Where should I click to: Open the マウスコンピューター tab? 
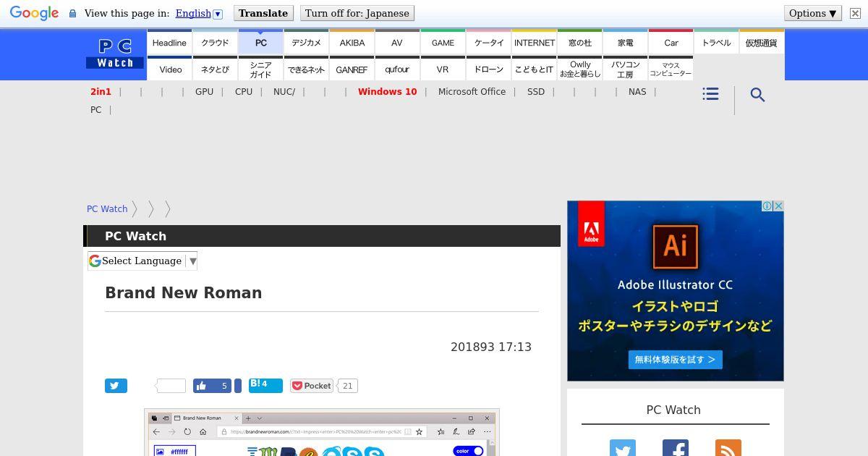click(671, 69)
